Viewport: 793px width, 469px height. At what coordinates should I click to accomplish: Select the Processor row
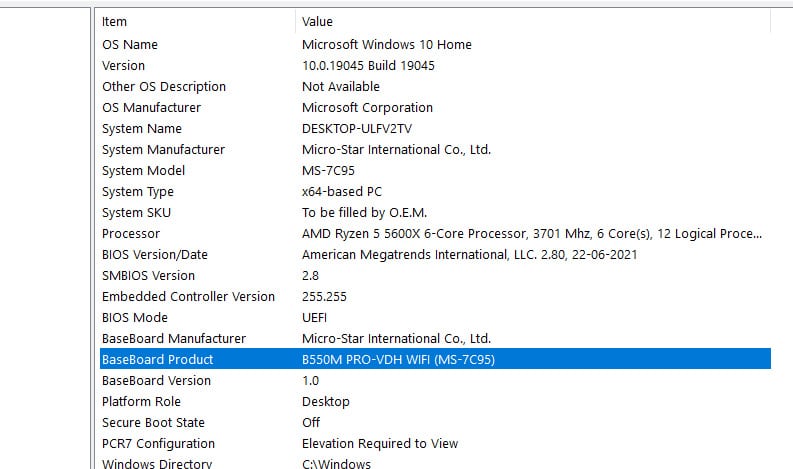(x=131, y=233)
